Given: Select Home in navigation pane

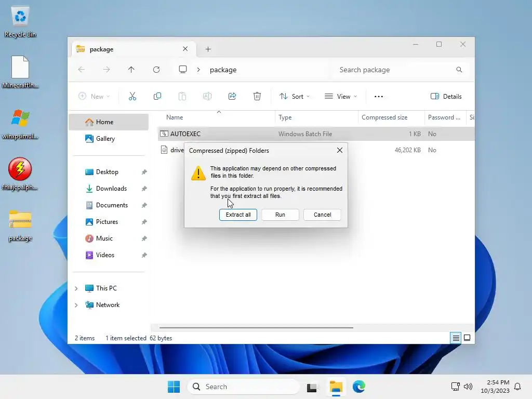Looking at the screenshot, I should coord(109,122).
